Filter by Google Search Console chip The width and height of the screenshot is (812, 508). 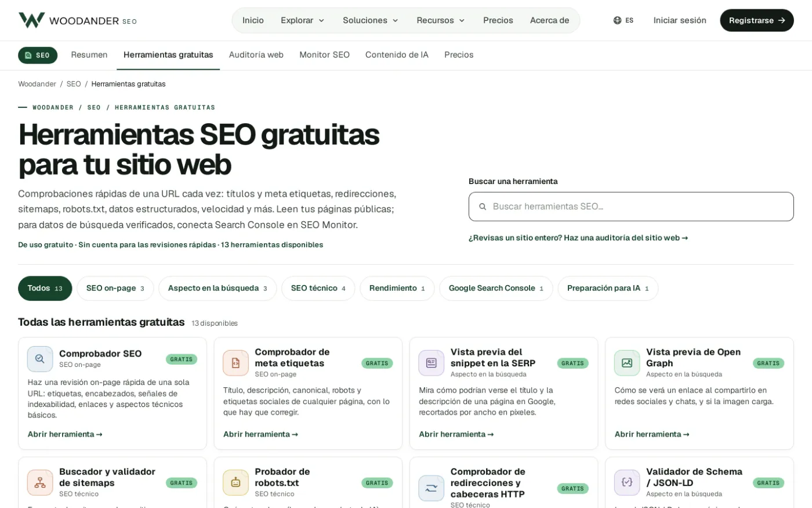click(x=496, y=289)
